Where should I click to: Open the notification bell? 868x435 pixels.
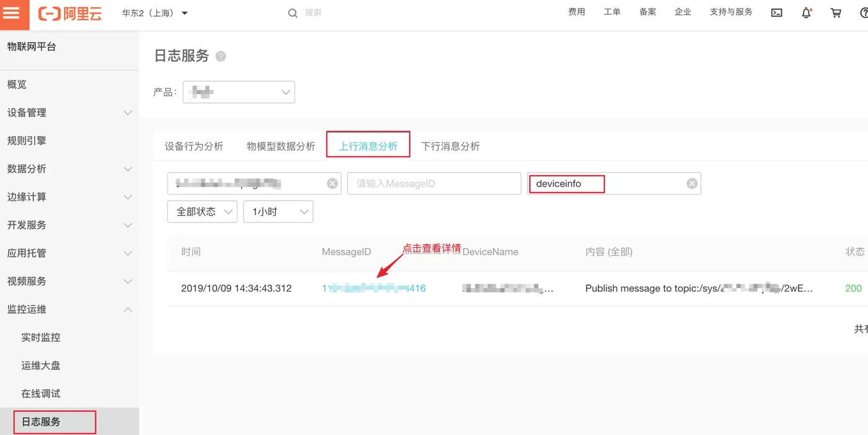point(806,12)
